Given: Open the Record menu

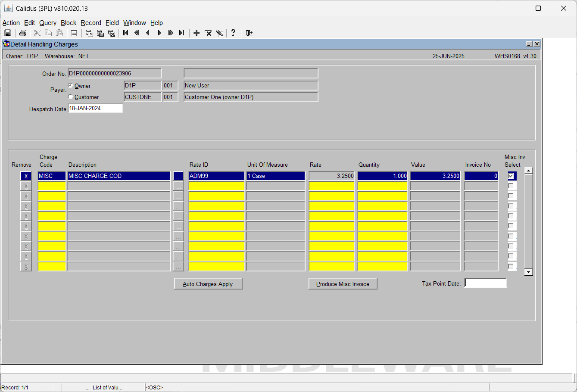Looking at the screenshot, I should (91, 23).
